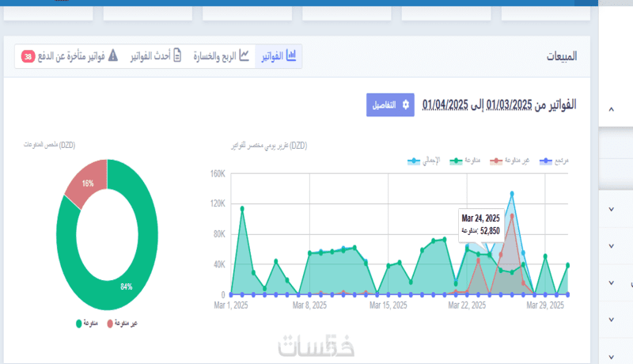Toggle الإجمالي series in the line chart legend

pyautogui.click(x=423, y=161)
